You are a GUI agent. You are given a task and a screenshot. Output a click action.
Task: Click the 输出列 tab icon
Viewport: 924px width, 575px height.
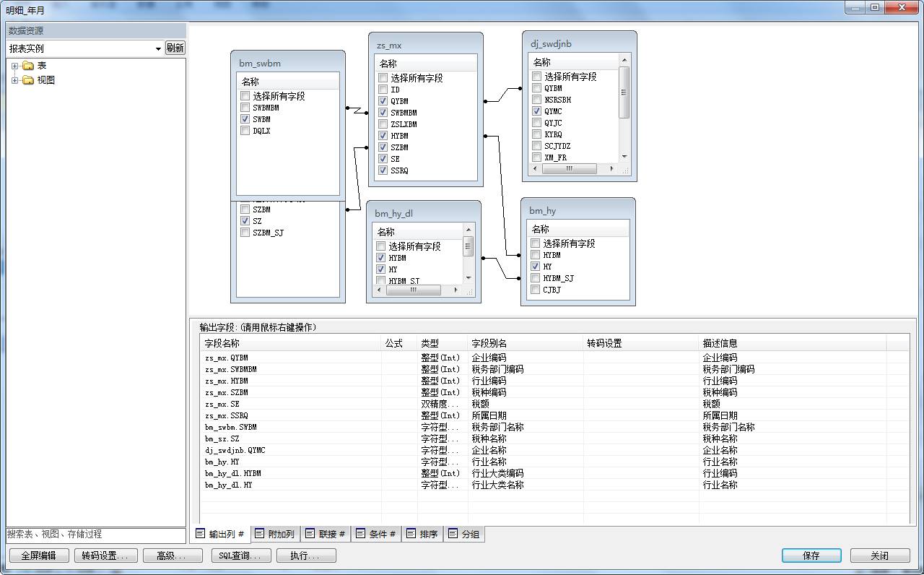point(201,534)
